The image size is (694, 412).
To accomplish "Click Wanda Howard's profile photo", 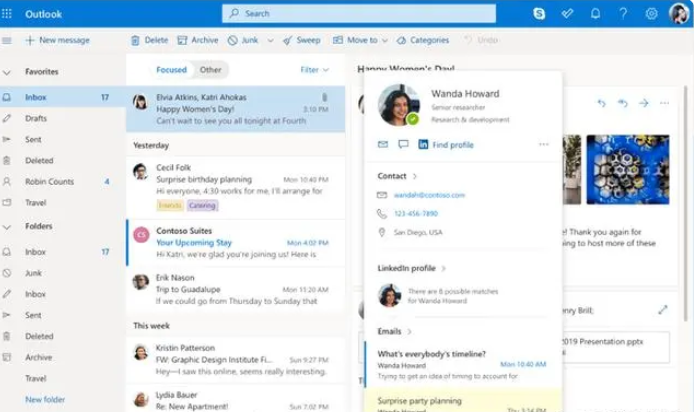I will tap(398, 105).
